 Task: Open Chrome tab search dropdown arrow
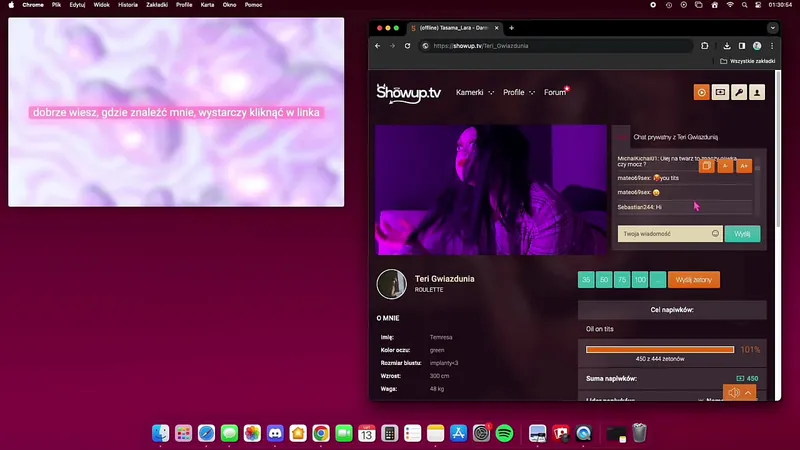(x=772, y=28)
